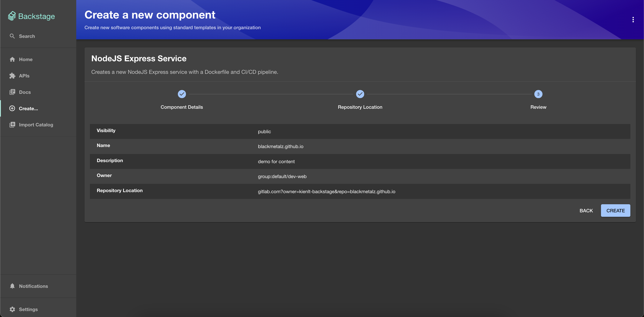The width and height of the screenshot is (644, 317).
Task: Click the Notifications bell icon
Action: 12,286
